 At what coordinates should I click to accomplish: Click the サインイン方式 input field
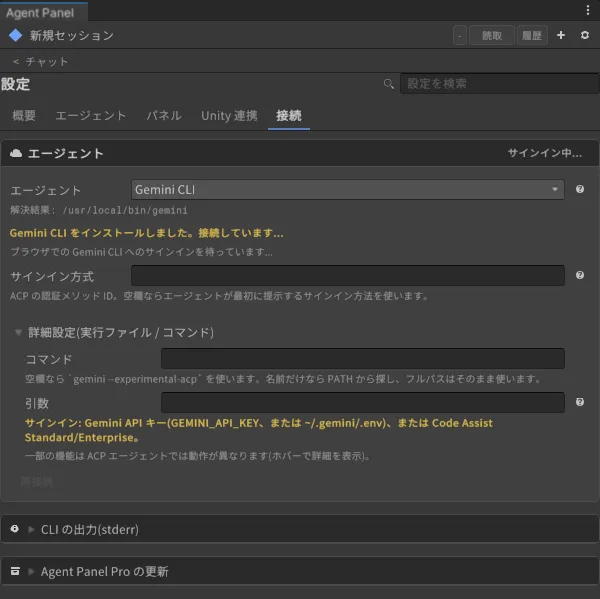click(347, 276)
